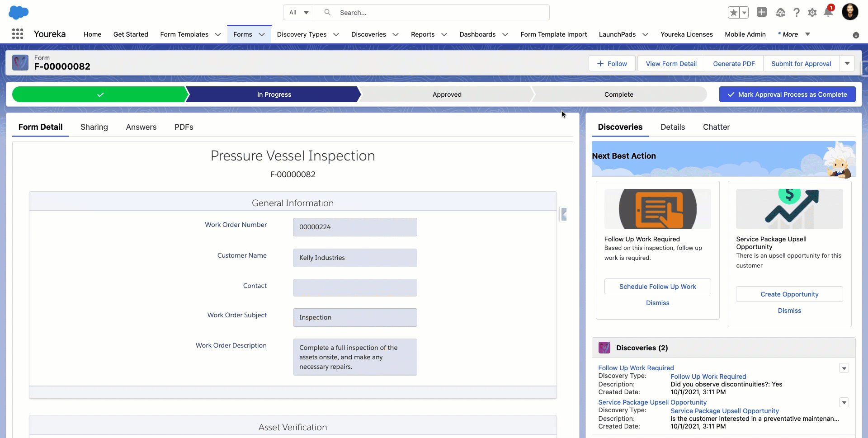Open Youreka Licenses nav item
The width and height of the screenshot is (868, 438).
click(686, 34)
